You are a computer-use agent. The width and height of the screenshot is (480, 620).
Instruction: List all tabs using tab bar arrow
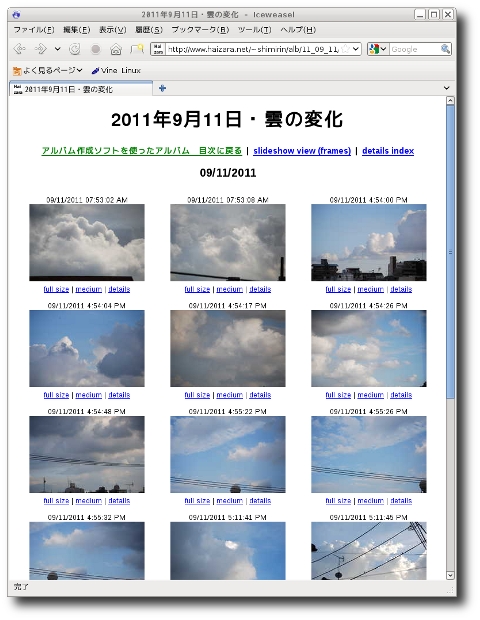pyautogui.click(x=446, y=88)
